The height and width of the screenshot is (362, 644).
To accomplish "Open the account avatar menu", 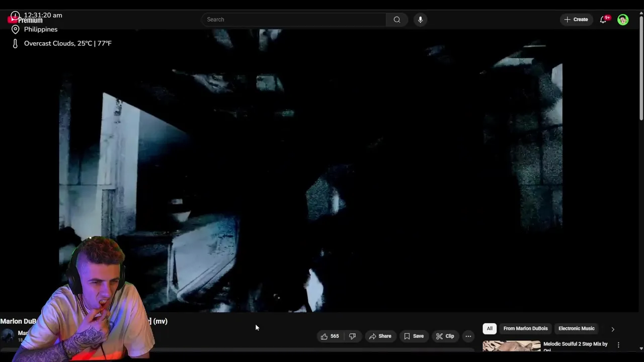I will point(623,20).
